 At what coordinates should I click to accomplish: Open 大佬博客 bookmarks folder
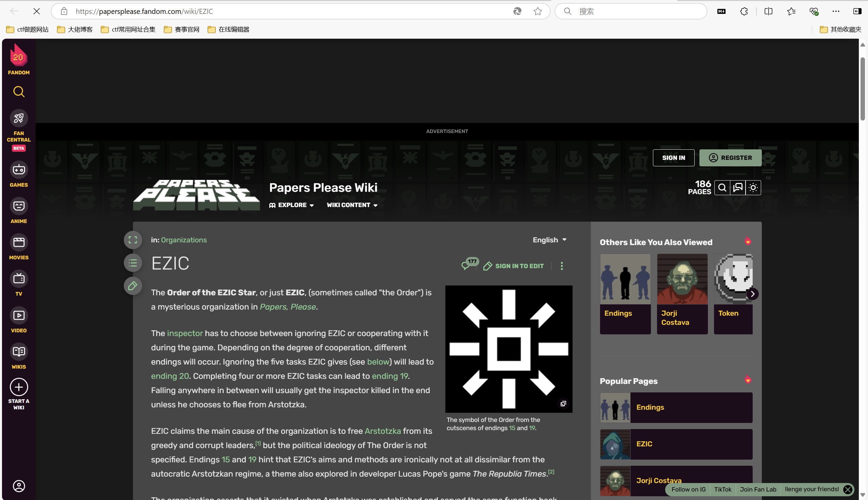click(75, 30)
